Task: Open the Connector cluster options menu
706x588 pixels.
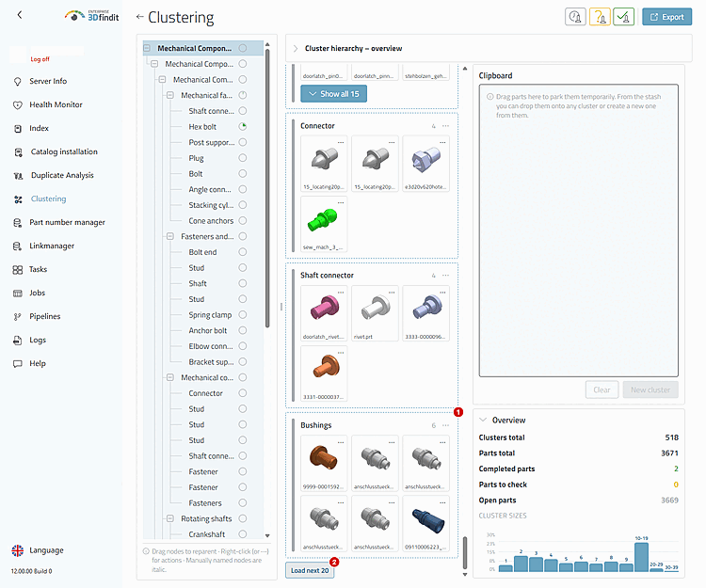Action: point(445,126)
